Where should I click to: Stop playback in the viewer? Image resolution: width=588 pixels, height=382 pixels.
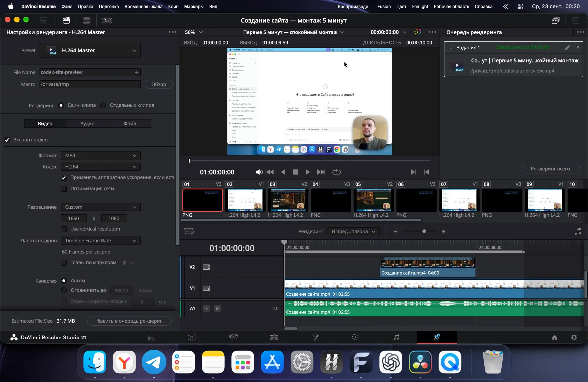pos(295,172)
